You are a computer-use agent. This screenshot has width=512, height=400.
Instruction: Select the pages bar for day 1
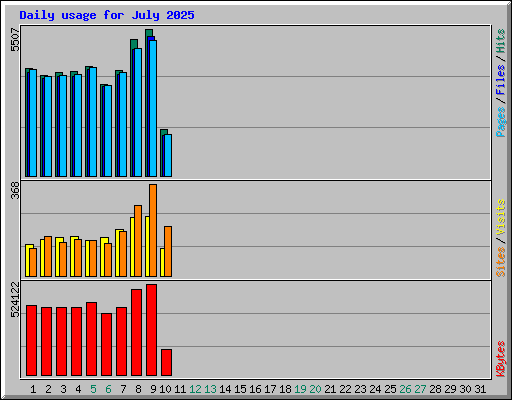(x=33, y=123)
